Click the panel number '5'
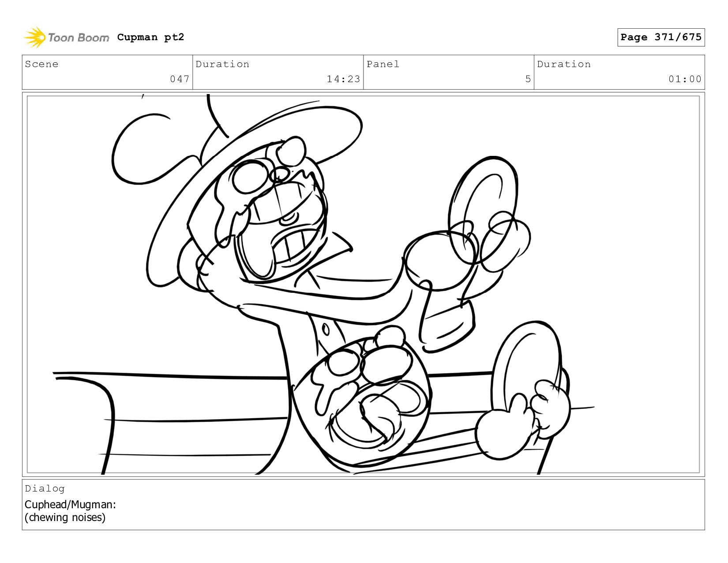728x563 pixels. point(528,79)
